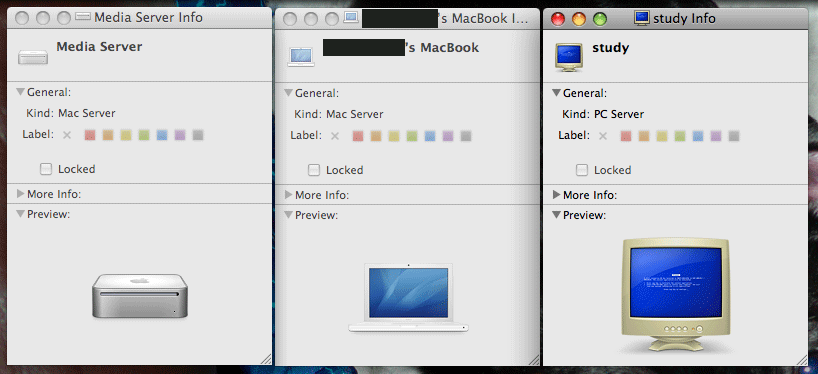Apply orange label in study Info

click(x=644, y=136)
